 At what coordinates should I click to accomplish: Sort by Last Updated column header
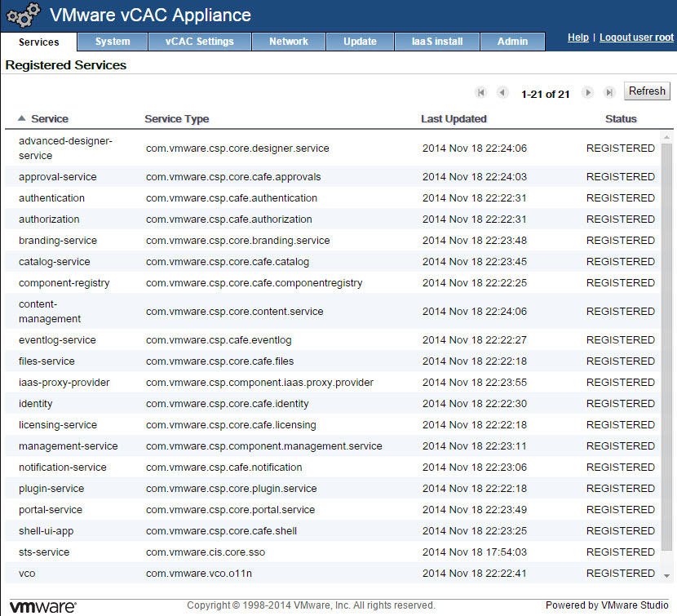coord(454,119)
